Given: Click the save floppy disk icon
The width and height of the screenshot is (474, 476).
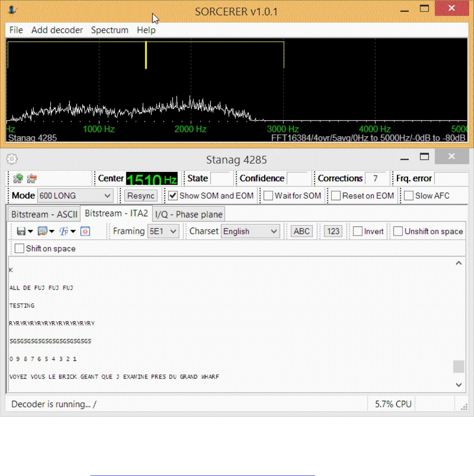Looking at the screenshot, I should click(x=21, y=231).
